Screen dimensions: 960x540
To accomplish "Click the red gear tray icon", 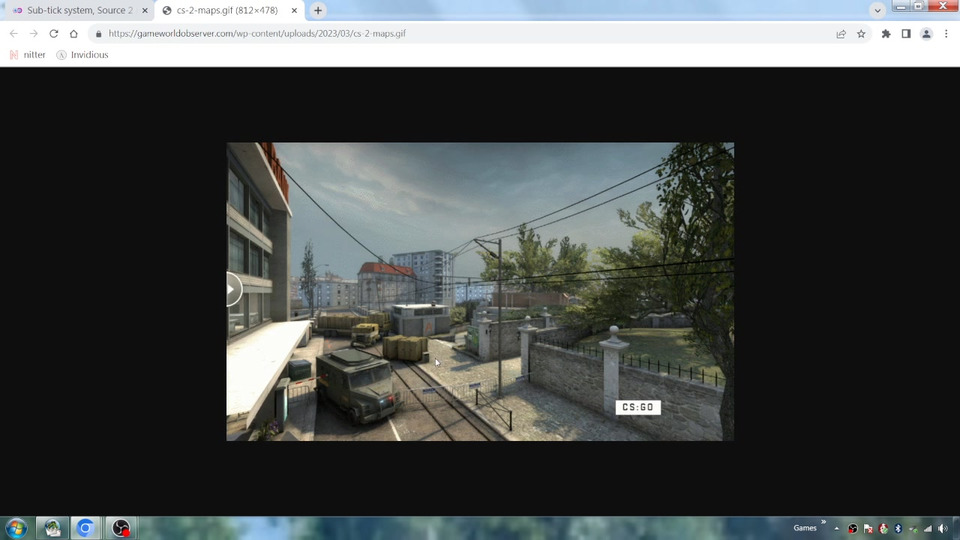I will pos(883,528).
